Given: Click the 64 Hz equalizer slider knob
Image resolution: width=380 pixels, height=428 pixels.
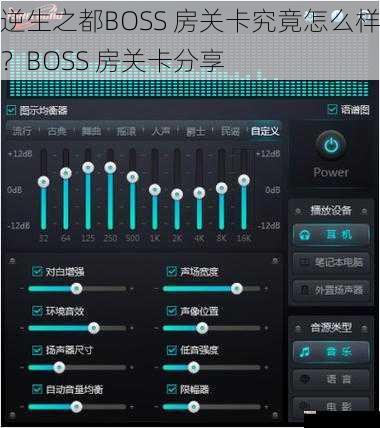Looking at the screenshot, I should (66, 173).
